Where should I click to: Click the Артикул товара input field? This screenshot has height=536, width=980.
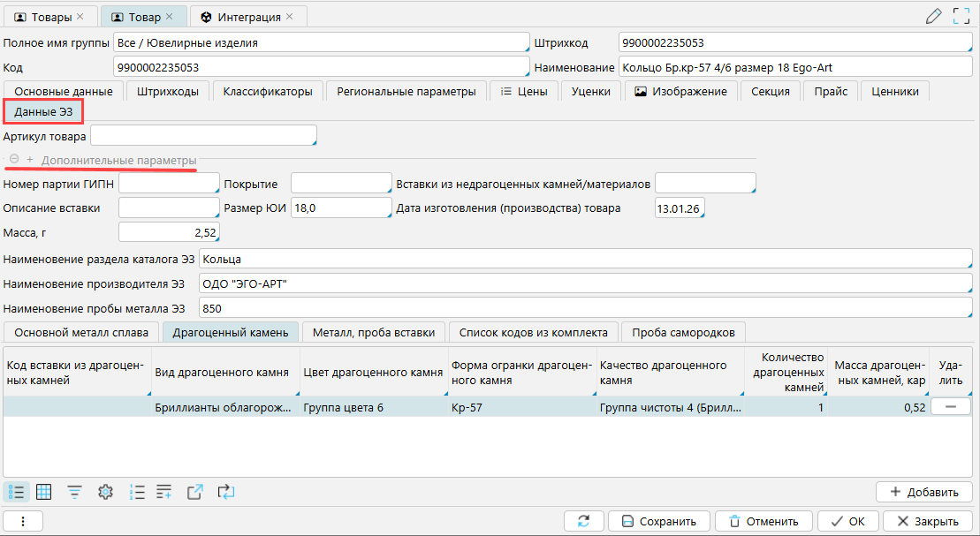[203, 136]
